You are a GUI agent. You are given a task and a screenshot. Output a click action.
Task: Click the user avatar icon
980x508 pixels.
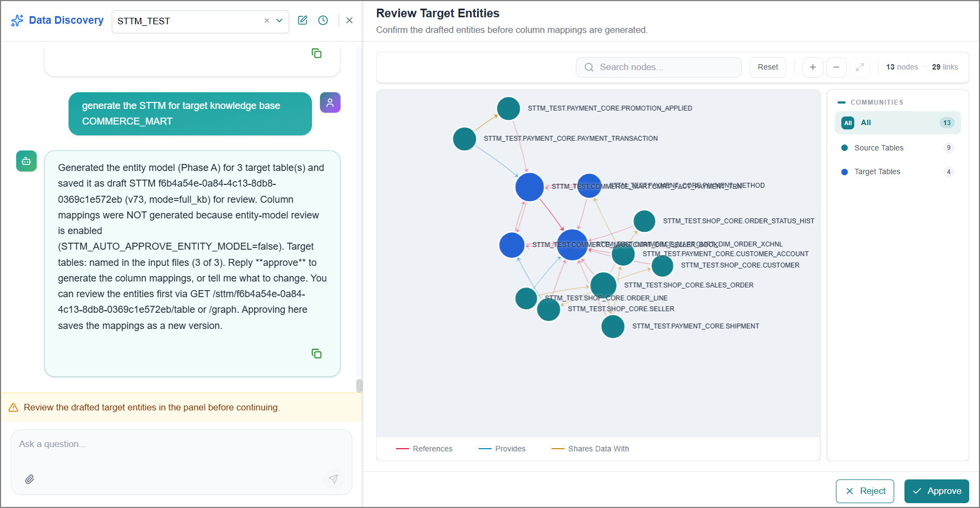tap(330, 102)
